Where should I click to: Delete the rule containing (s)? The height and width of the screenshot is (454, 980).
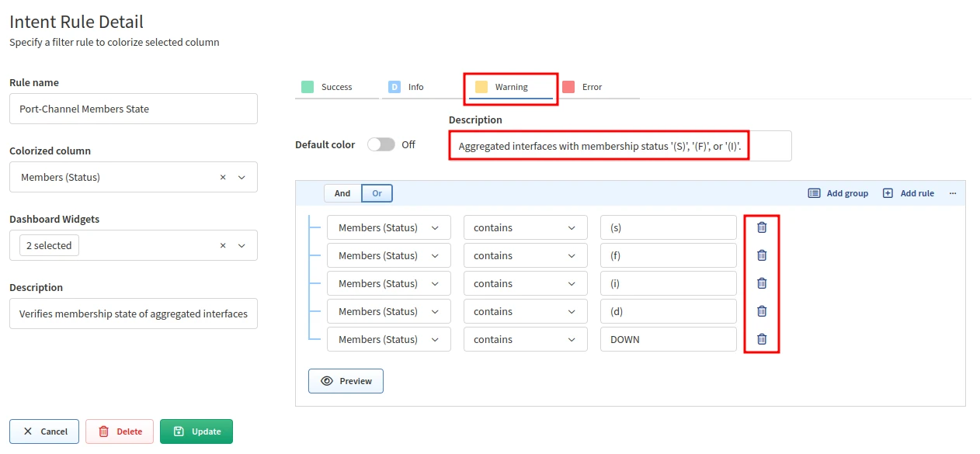tap(762, 227)
